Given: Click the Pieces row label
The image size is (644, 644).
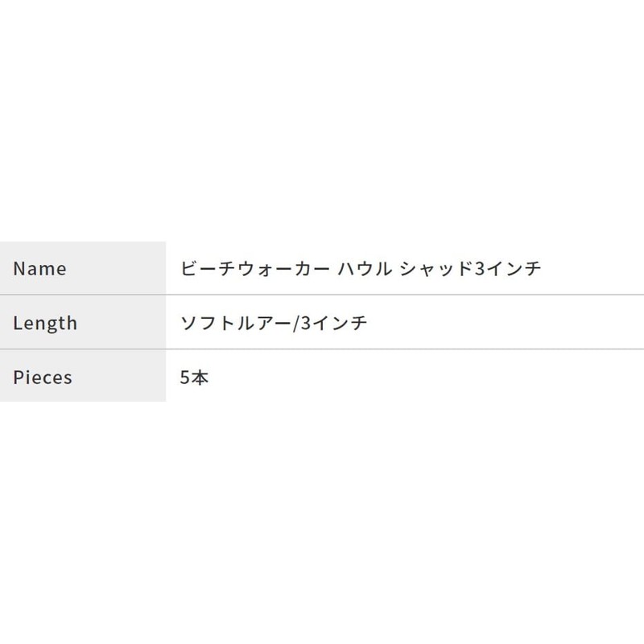Looking at the screenshot, I should point(43,378).
